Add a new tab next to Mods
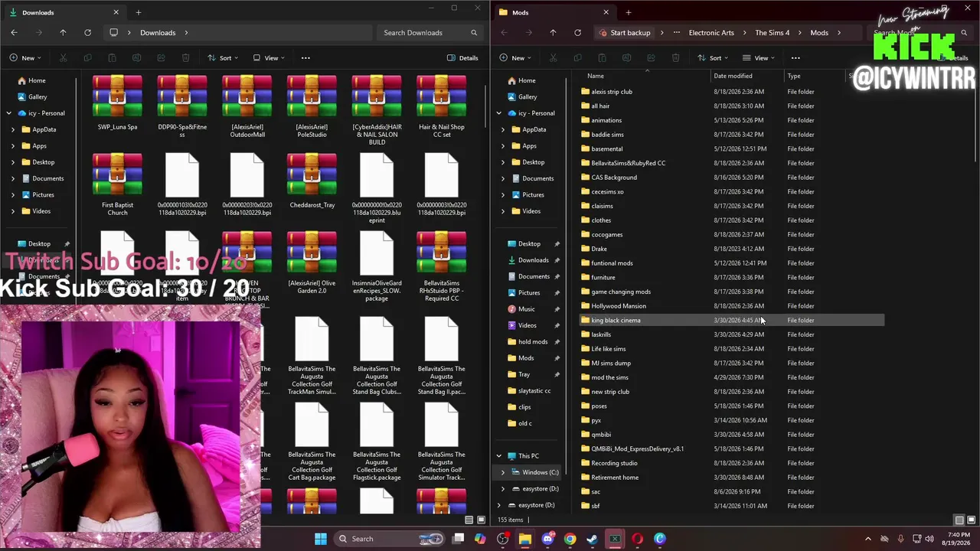Image resolution: width=980 pixels, height=551 pixels. click(629, 12)
